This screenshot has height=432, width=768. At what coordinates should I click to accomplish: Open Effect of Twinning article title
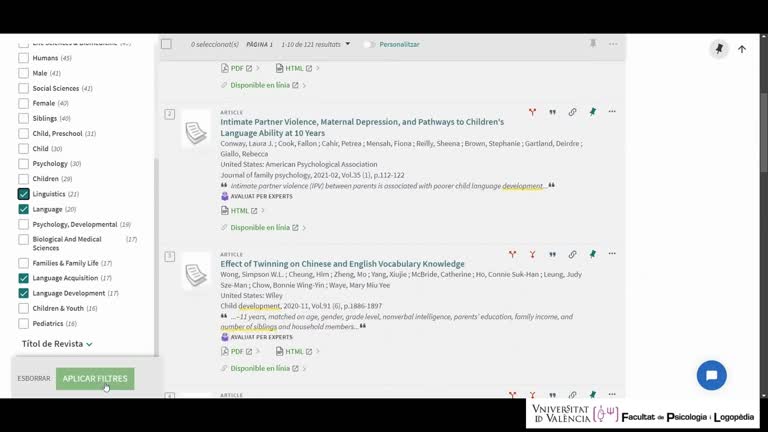tap(342, 264)
